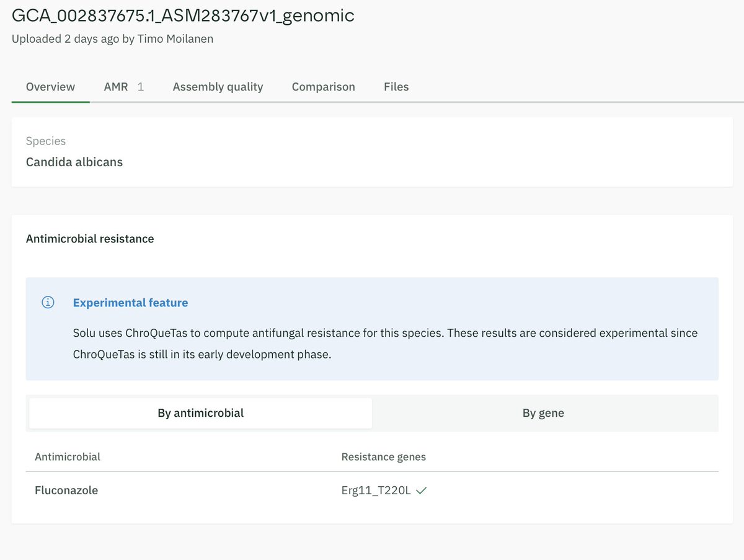Open the Files tab
This screenshot has width=744, height=560.
click(396, 87)
